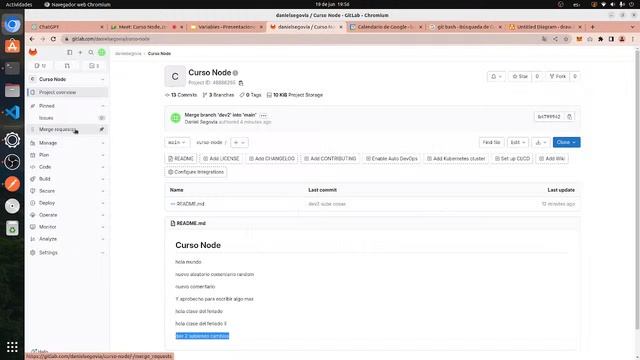The height and width of the screenshot is (360, 640).
Task: Show Applications grid in the dock
Action: pos(12,347)
